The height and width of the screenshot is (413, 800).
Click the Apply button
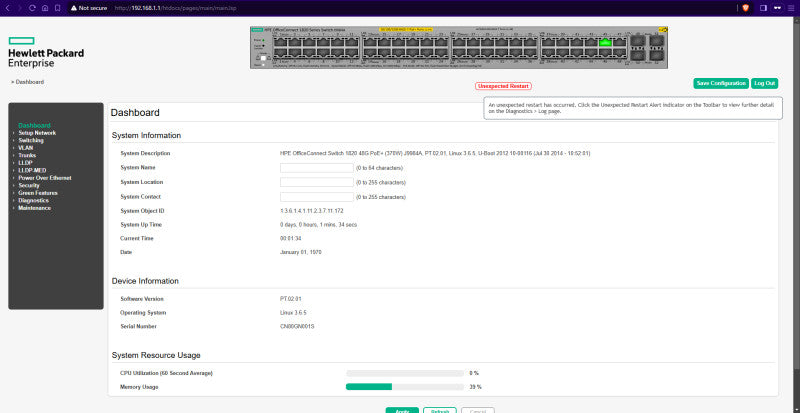click(402, 410)
